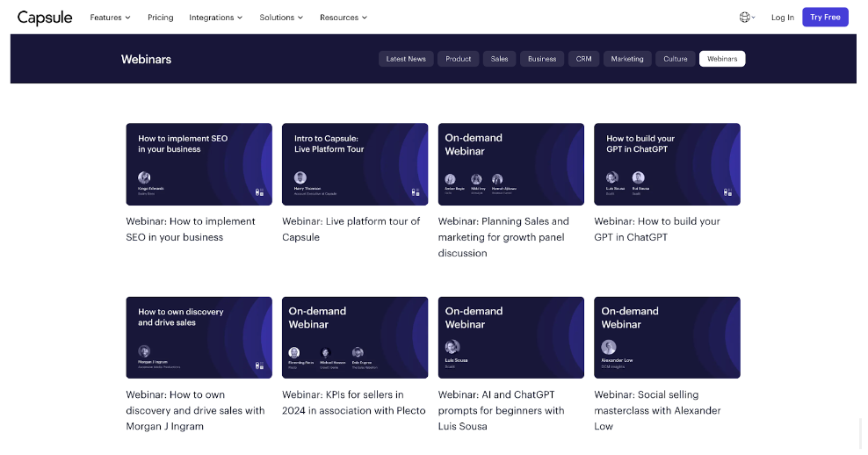The width and height of the screenshot is (868, 455).
Task: Select the Marketing category tab
Action: pos(627,59)
